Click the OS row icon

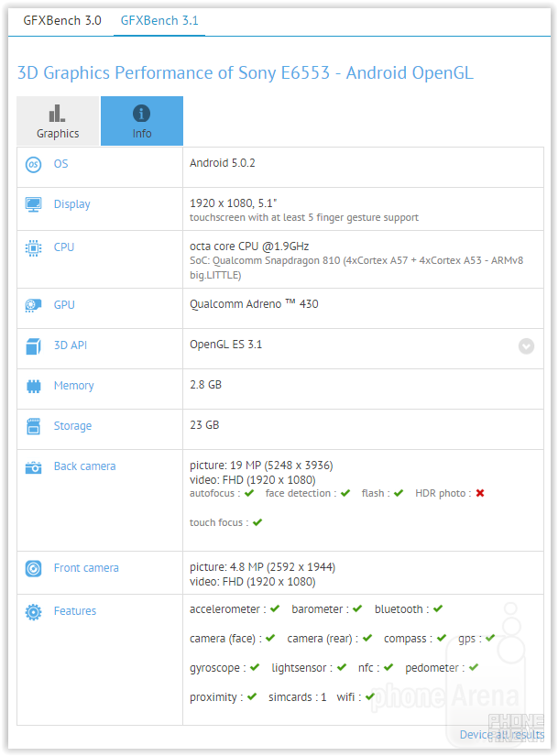(x=33, y=164)
